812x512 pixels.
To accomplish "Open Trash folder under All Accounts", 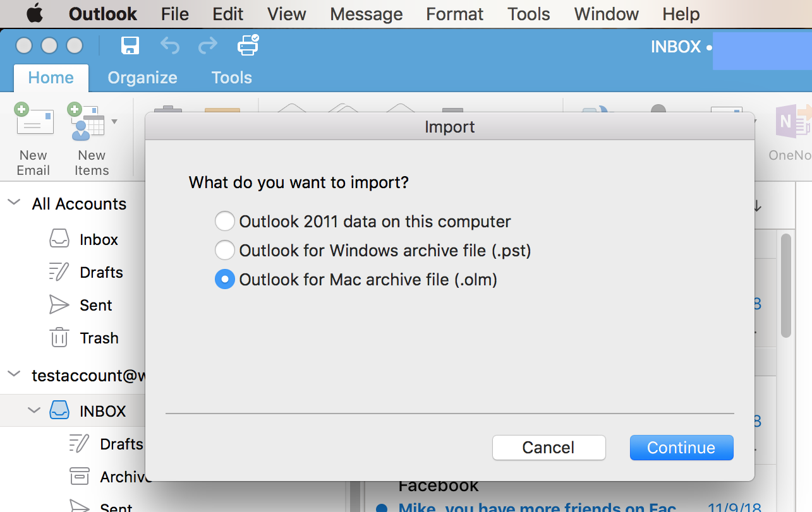I will 99,338.
